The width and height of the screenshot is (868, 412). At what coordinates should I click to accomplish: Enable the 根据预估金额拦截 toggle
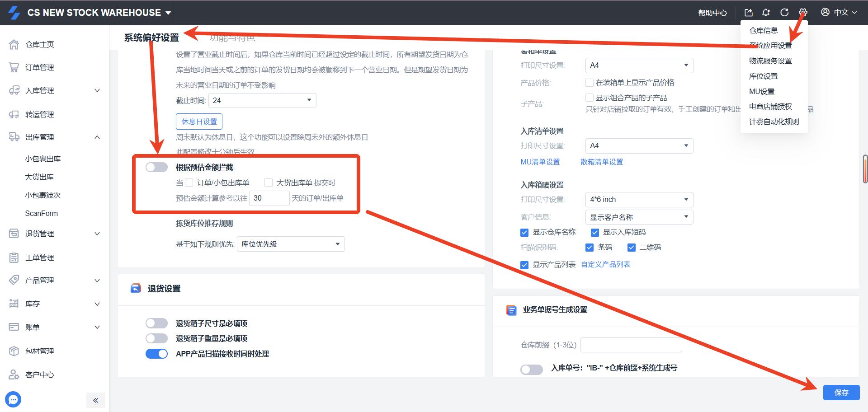156,167
